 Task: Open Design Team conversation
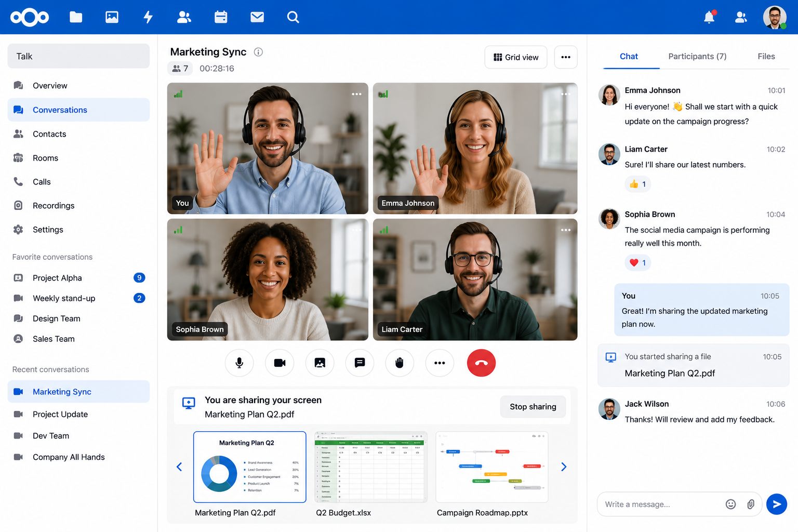point(78,318)
